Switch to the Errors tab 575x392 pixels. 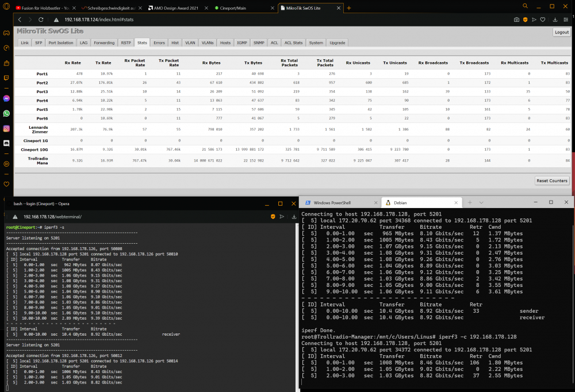click(159, 43)
